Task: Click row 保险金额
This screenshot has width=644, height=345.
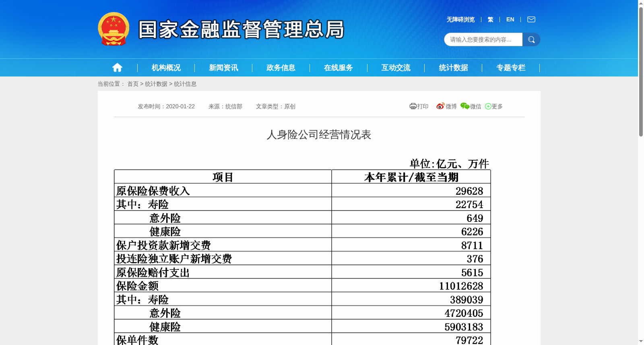Action: coord(137,286)
